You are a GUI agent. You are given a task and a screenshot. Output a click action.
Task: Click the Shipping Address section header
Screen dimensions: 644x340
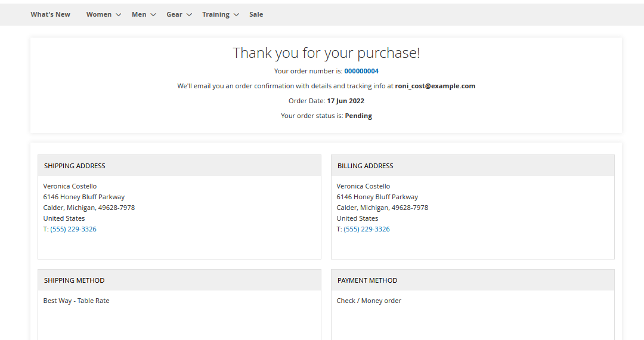coord(75,166)
